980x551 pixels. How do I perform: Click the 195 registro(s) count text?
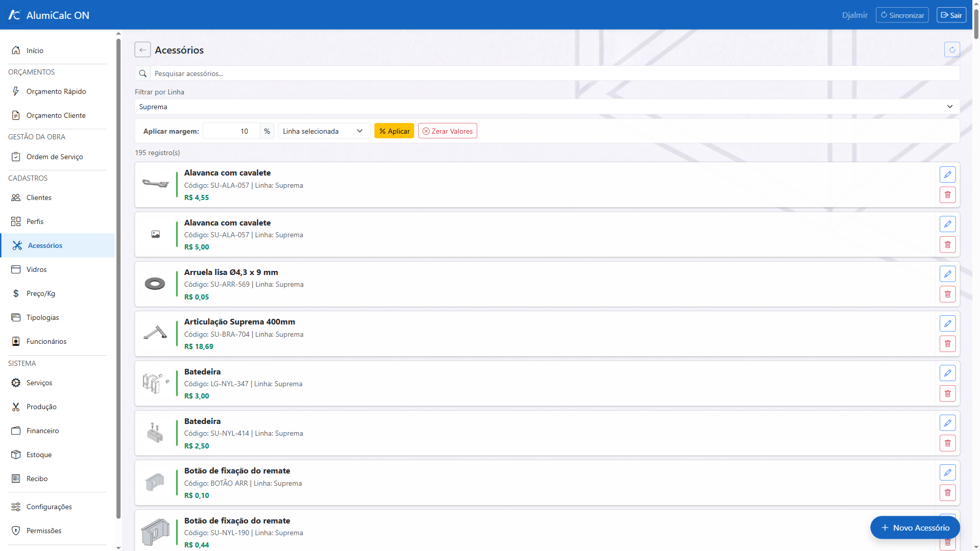157,153
